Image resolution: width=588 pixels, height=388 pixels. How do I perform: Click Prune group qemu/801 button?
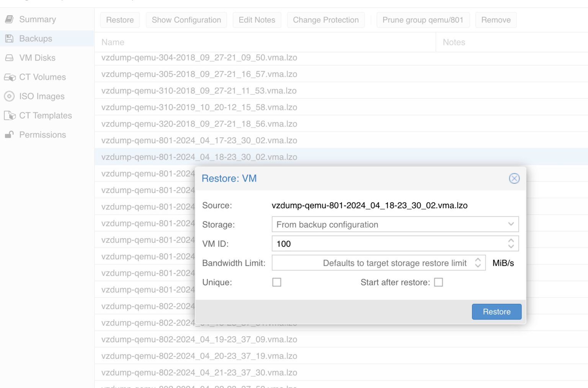[x=423, y=20]
